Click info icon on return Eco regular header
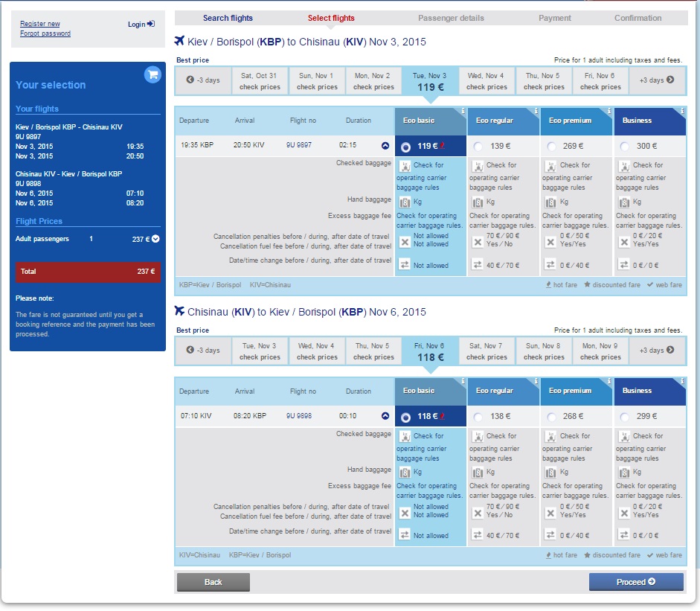 point(536,382)
